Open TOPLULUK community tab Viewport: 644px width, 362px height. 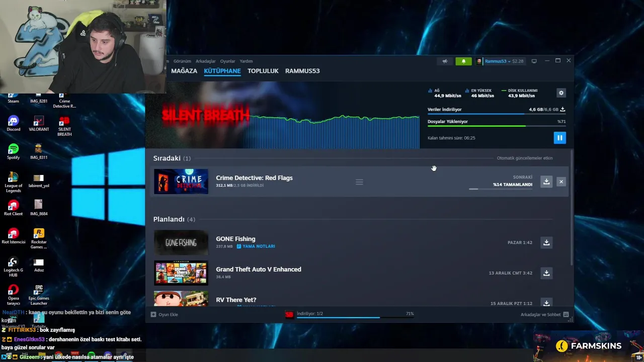click(263, 71)
